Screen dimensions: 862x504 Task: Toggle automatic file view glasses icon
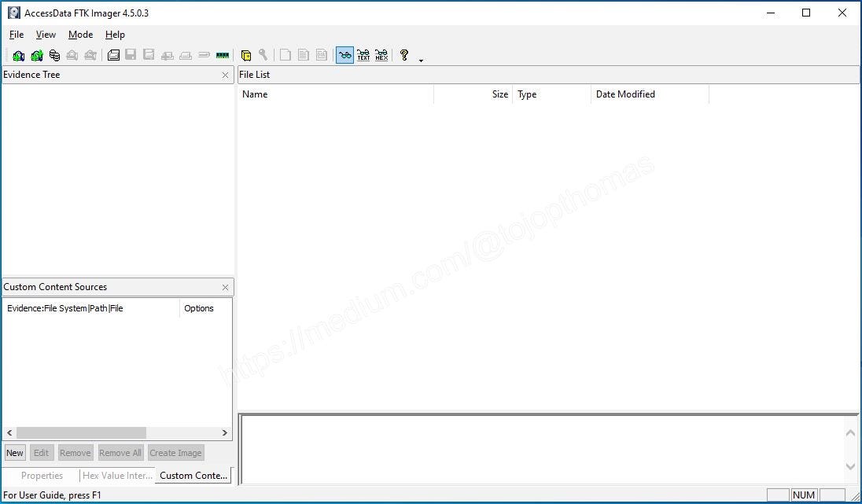coord(344,54)
